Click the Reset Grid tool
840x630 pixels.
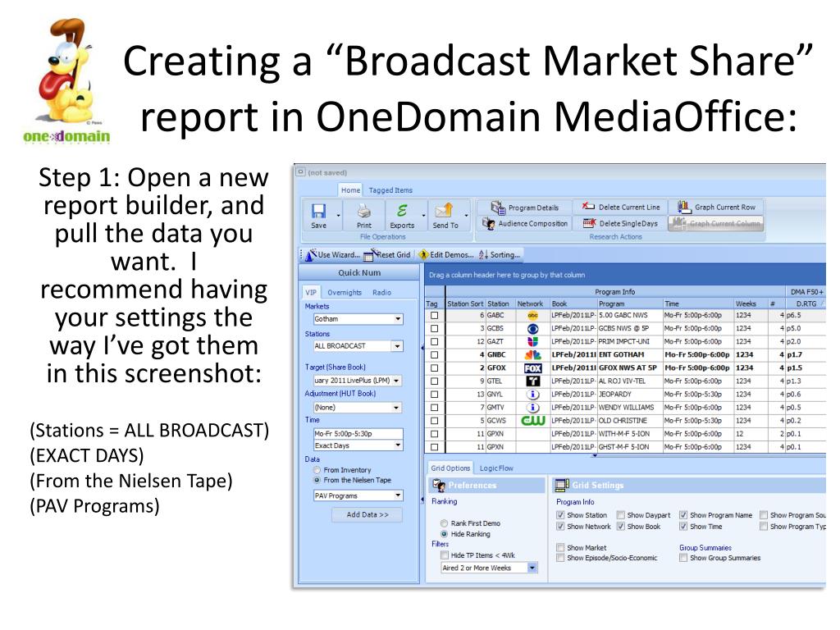click(387, 255)
